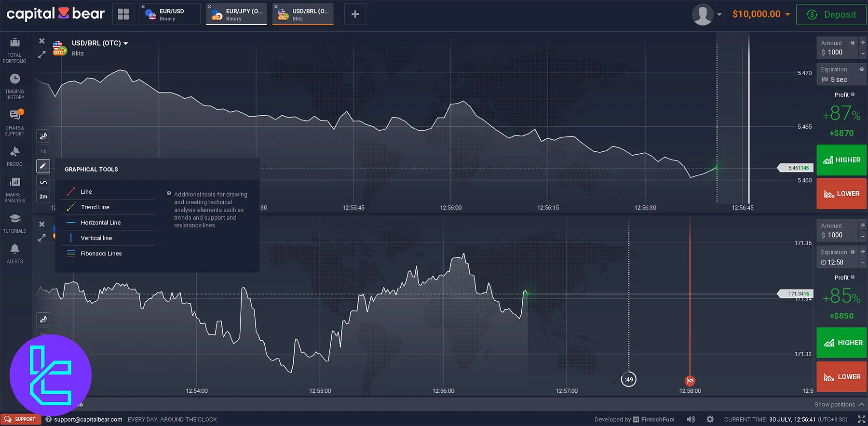Select Line drawing tool
Viewport: 868px width, 426px height.
coord(108,192)
